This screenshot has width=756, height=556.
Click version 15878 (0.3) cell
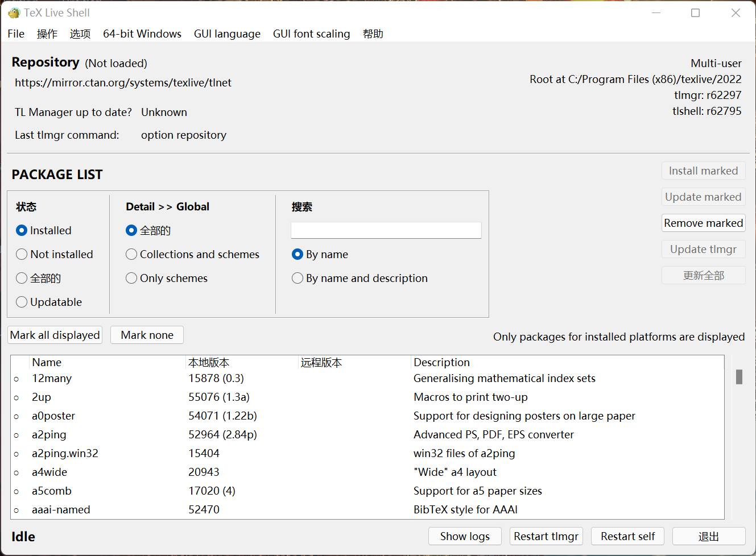[x=216, y=378]
